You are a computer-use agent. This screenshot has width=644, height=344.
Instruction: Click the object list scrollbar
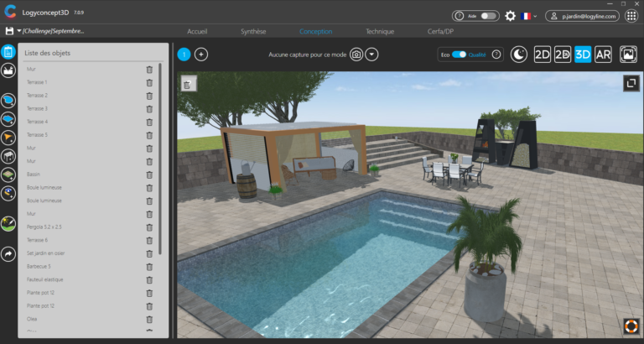[160, 159]
